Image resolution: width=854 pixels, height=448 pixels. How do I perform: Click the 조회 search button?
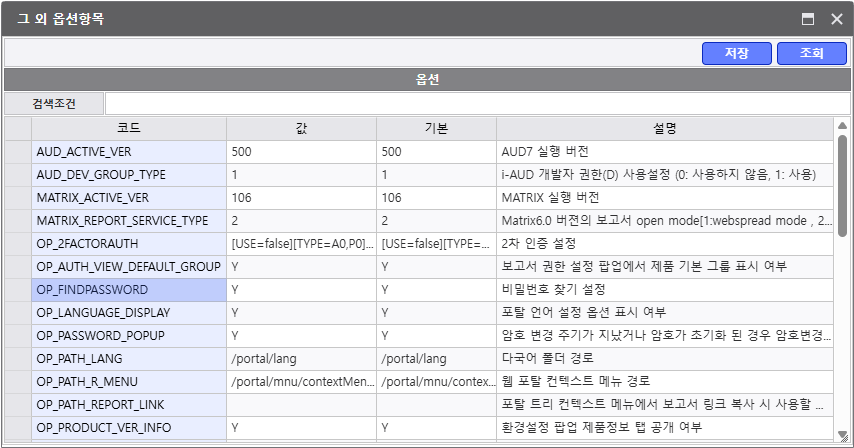coord(811,53)
